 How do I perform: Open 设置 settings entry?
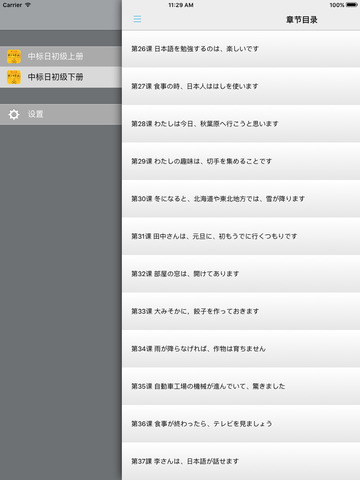(61, 114)
